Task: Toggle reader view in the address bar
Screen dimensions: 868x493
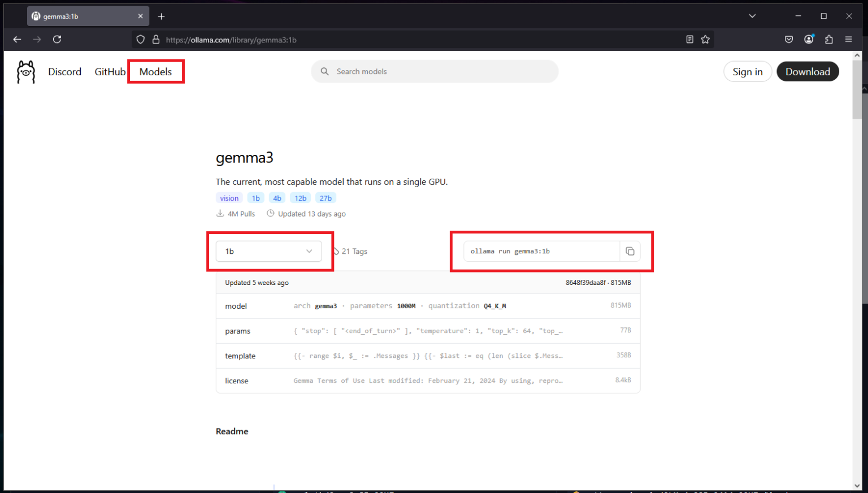Action: point(689,40)
